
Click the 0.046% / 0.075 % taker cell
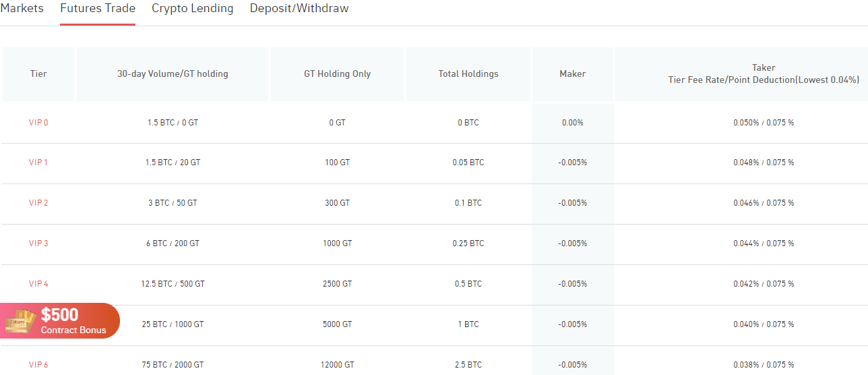point(764,203)
